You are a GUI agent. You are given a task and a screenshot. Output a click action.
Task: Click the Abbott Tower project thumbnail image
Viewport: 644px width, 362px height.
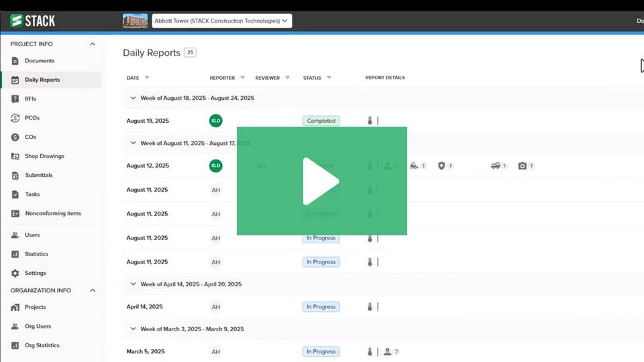pyautogui.click(x=136, y=21)
